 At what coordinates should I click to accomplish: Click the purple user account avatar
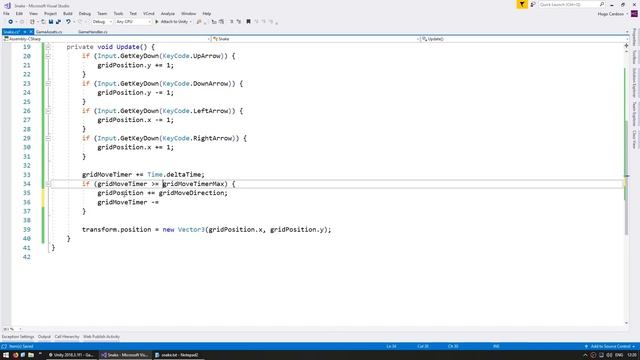click(x=634, y=14)
